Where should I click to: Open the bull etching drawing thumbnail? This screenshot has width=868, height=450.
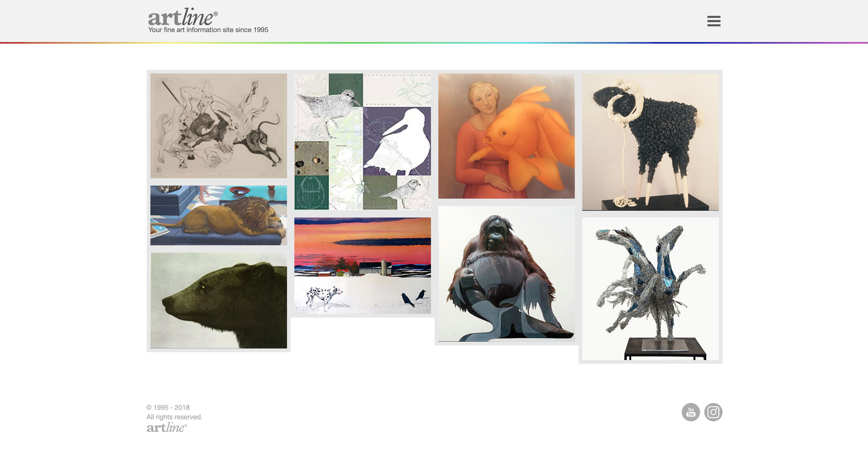point(218,126)
